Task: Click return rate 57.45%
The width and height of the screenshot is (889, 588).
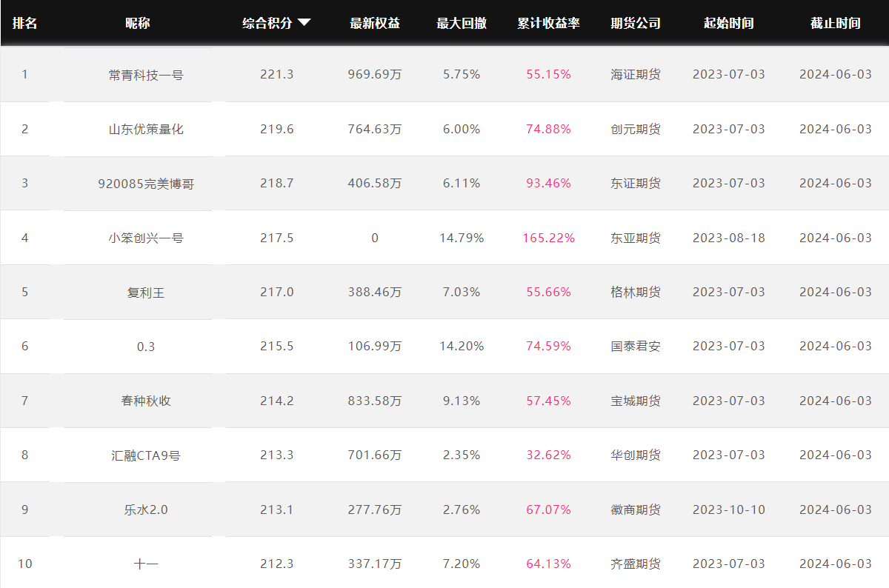Action: (x=549, y=401)
